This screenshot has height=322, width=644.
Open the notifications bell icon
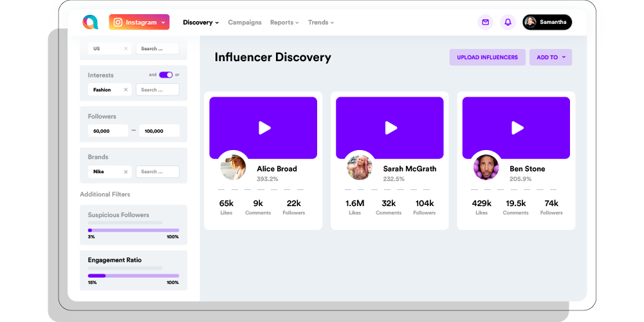click(508, 22)
